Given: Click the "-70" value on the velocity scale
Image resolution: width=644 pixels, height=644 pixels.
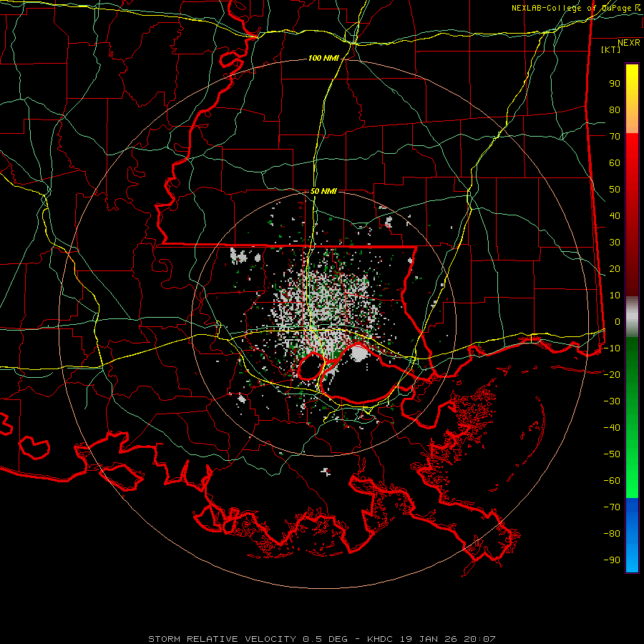Looking at the screenshot, I should pyautogui.click(x=612, y=507).
